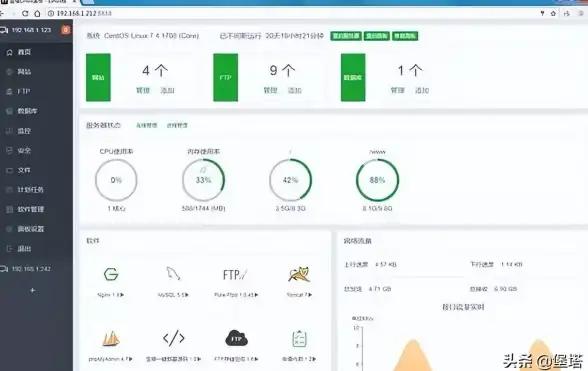Click the plus icon to add a server

[33, 290]
